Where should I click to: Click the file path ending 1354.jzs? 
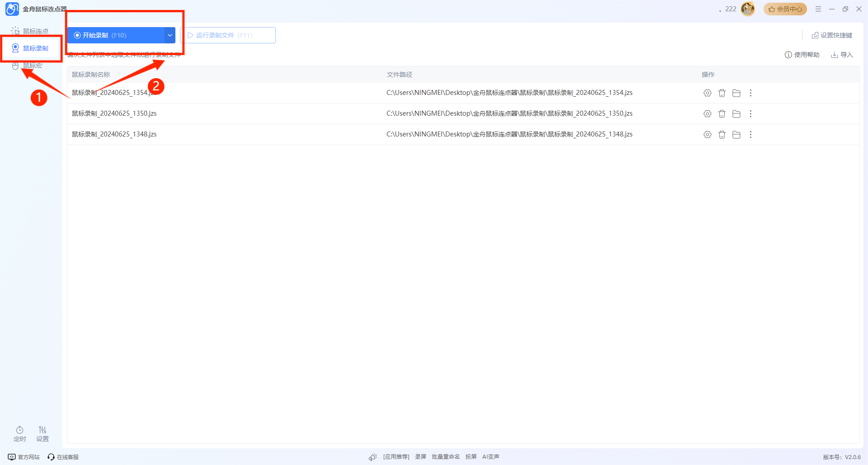click(x=509, y=93)
